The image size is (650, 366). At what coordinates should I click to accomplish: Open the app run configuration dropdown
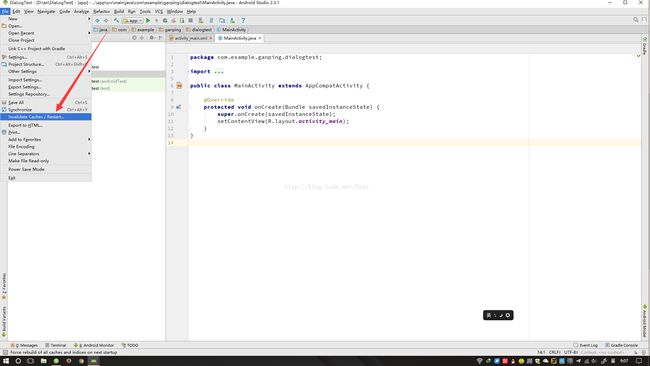click(x=132, y=20)
